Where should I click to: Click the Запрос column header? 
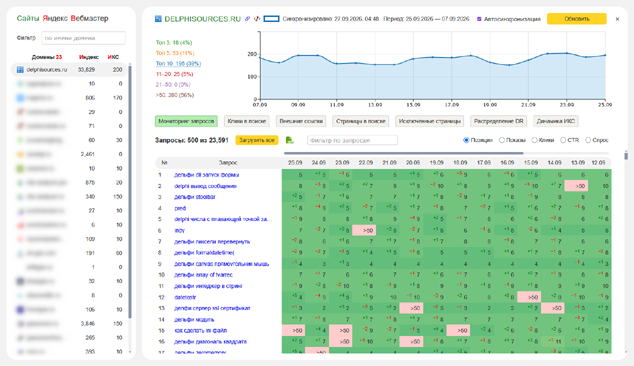pos(228,163)
